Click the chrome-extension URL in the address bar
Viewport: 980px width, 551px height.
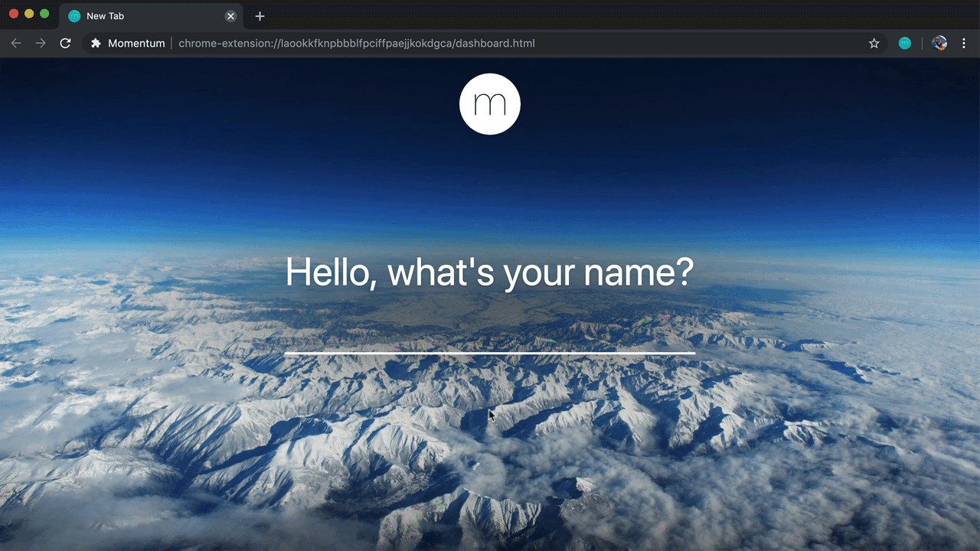(x=357, y=43)
